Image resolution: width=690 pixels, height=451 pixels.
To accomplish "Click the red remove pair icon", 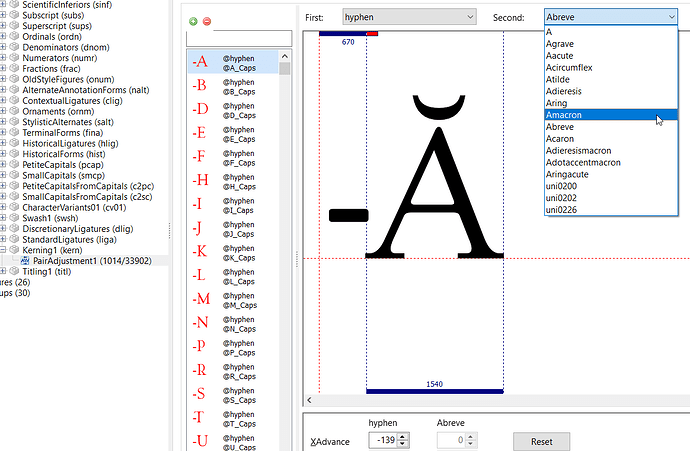I will coord(207,21).
